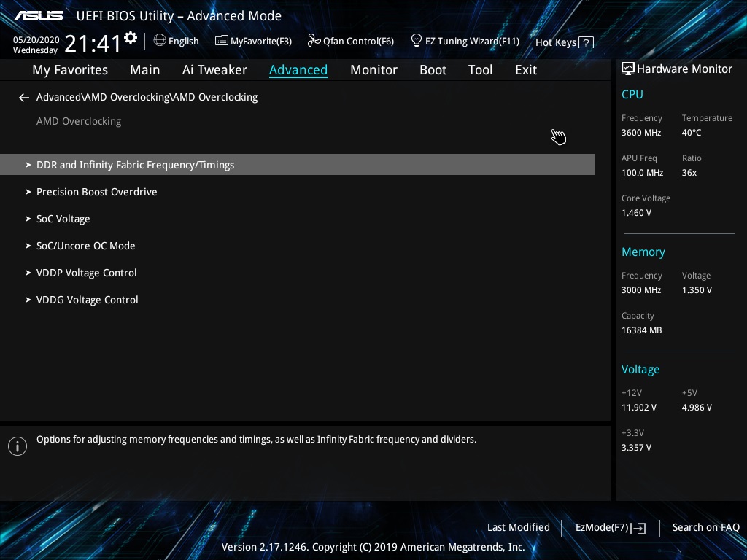Screen dimensions: 747x560
Task: Click the Hot Keys label
Action: (x=556, y=42)
